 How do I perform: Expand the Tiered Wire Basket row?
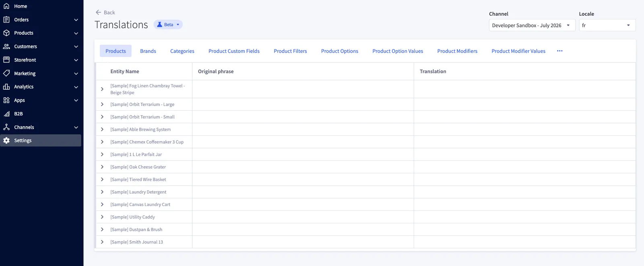pos(102,179)
